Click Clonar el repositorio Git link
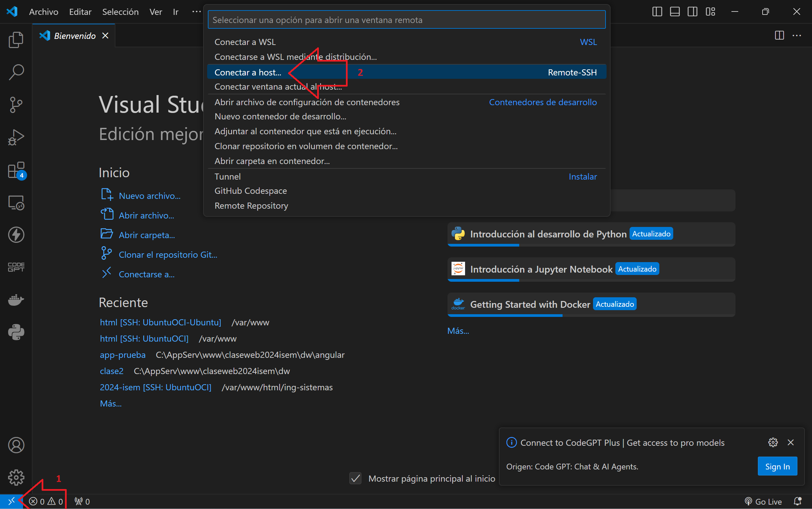 pyautogui.click(x=168, y=254)
